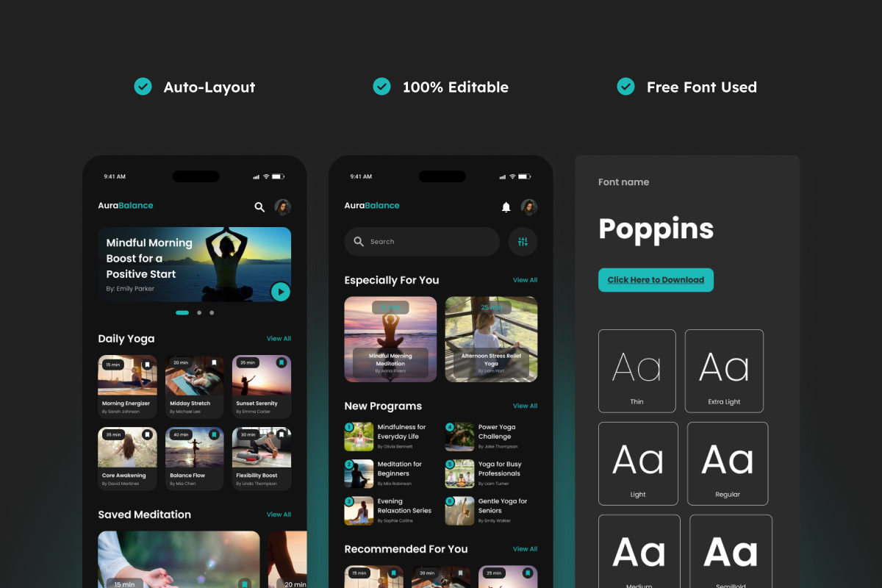This screenshot has width=882, height=588.
Task: Toggle bookmark on Balance Flow card
Action: click(x=214, y=435)
